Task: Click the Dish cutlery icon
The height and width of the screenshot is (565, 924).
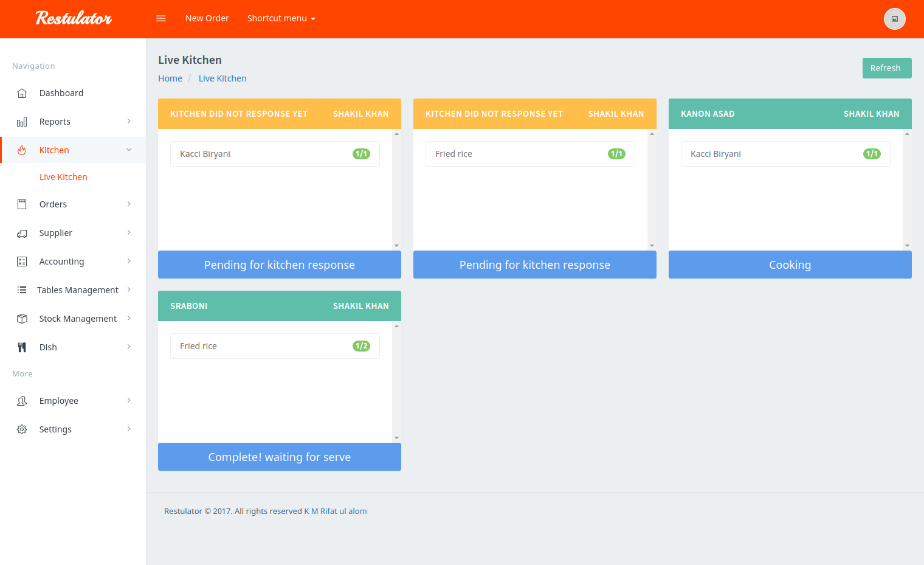Action: 22,347
